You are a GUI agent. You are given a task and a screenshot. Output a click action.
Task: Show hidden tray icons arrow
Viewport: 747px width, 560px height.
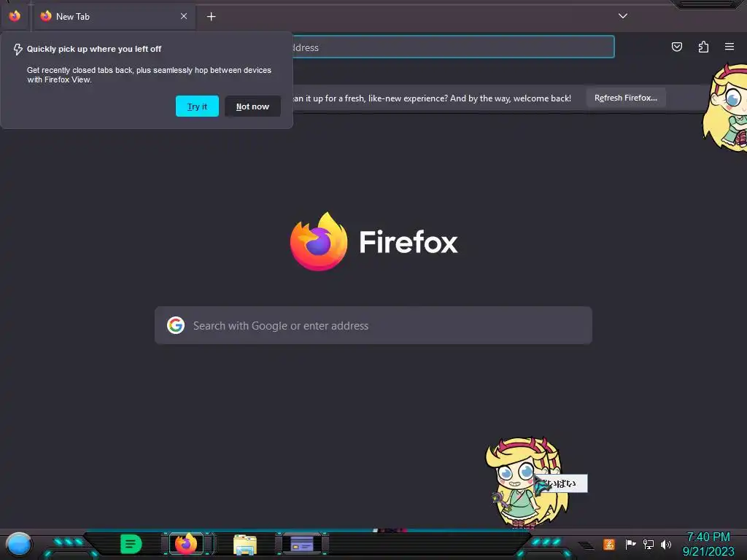(x=586, y=545)
